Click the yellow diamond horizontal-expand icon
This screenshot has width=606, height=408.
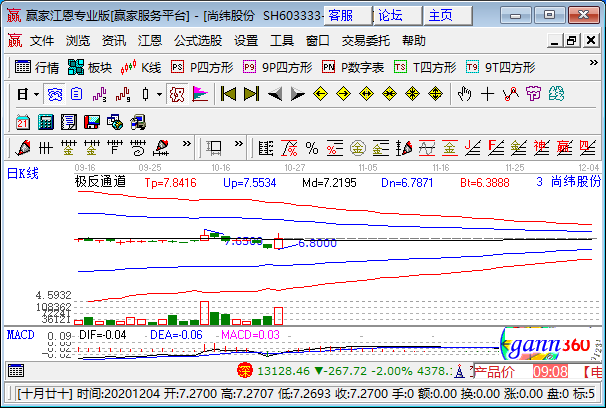pyautogui.click(x=366, y=94)
